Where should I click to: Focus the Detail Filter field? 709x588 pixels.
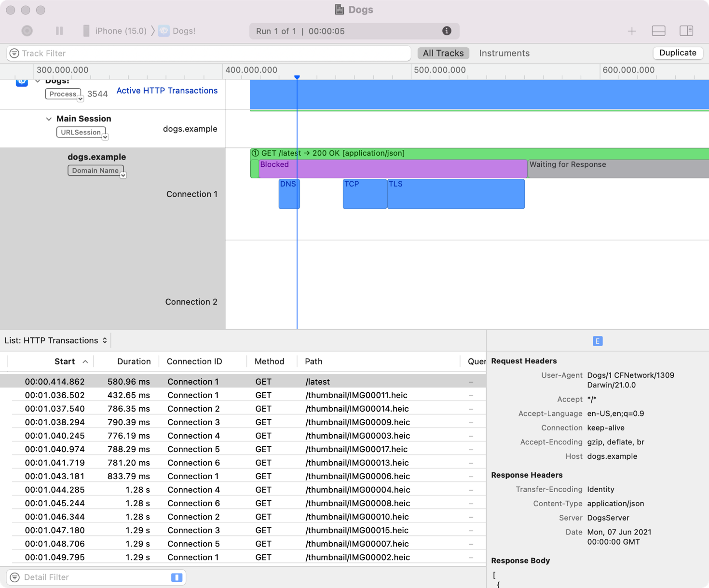pos(96,577)
